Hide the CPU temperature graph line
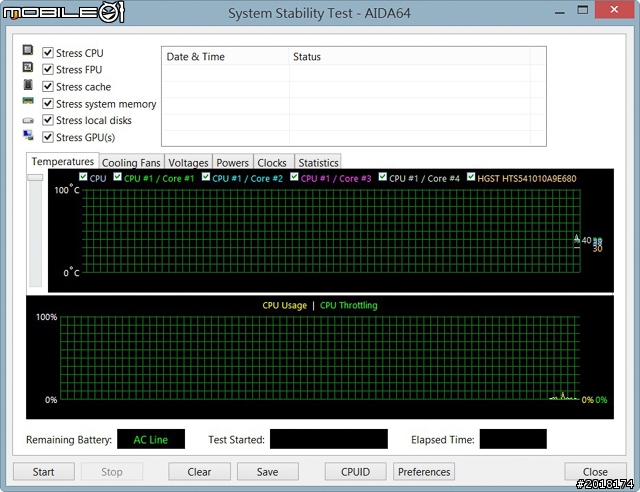Image resolution: width=640 pixels, height=492 pixels. [83, 177]
